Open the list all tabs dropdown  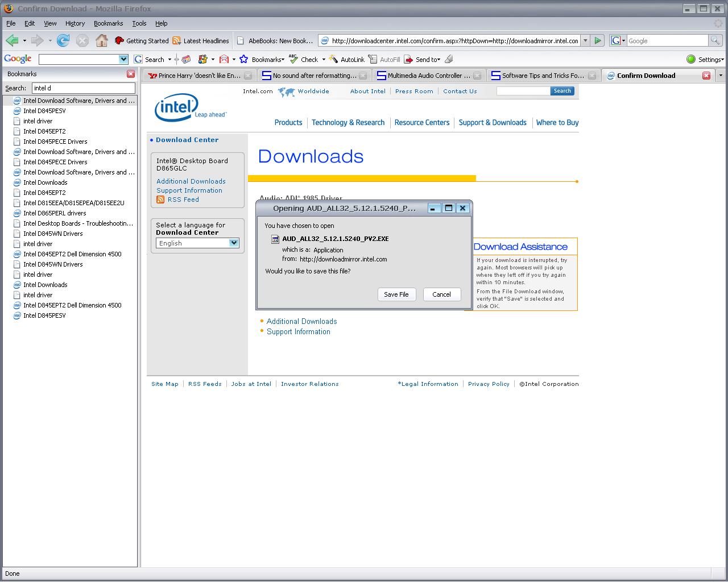tap(721, 76)
